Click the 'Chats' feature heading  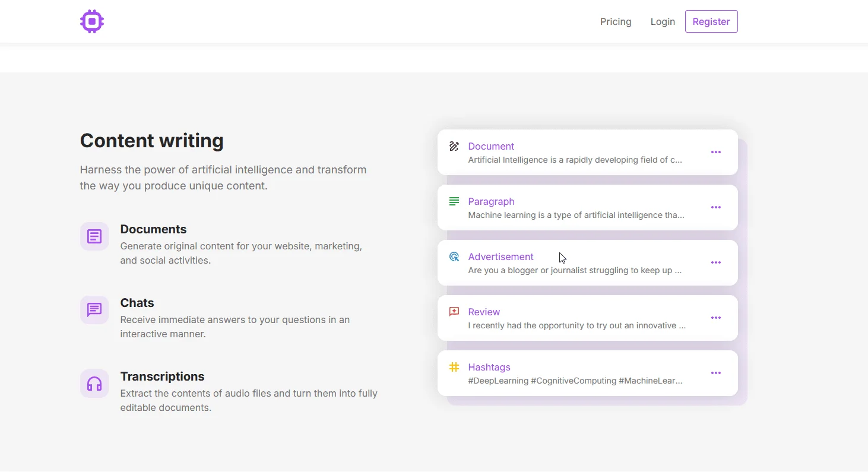tap(137, 303)
